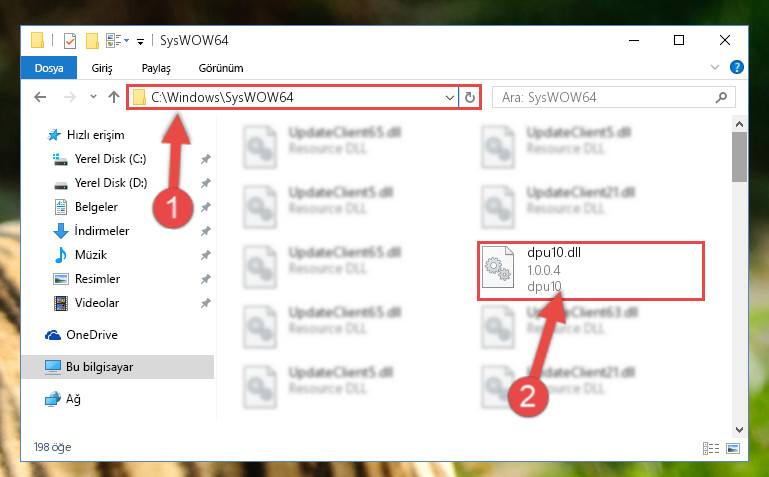Open the Görünüm ribbon tab
Screen dimensions: 769x477
pyautogui.click(x=221, y=68)
